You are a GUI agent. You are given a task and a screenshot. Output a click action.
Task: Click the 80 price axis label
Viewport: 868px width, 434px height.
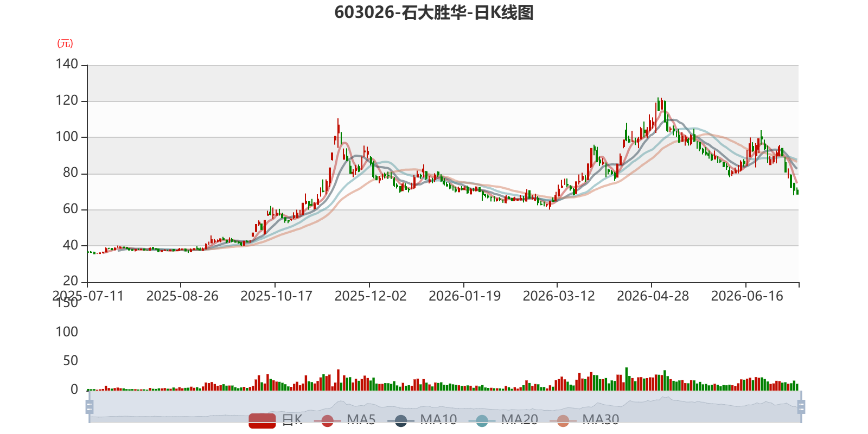71,173
